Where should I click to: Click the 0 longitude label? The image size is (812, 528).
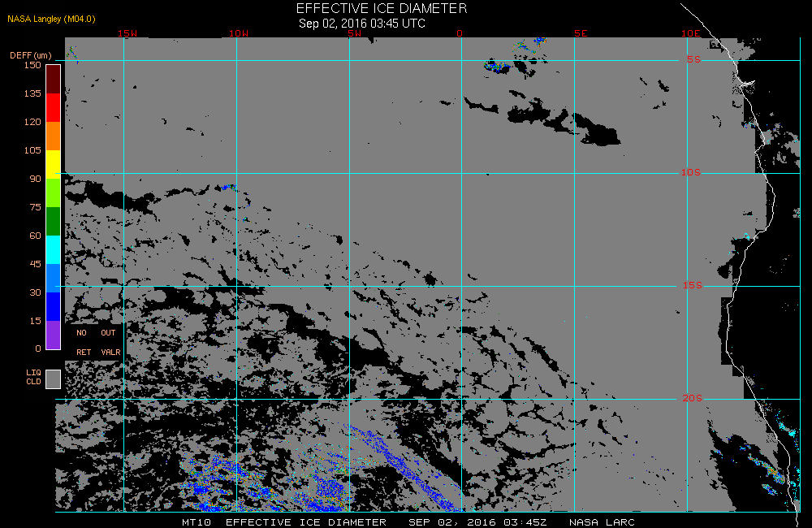(x=460, y=33)
